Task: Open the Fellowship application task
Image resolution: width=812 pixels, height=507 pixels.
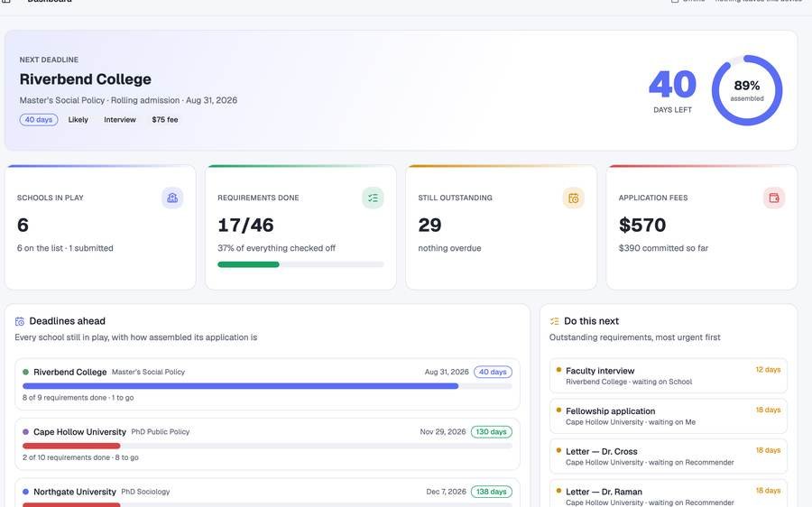Action: click(x=668, y=416)
